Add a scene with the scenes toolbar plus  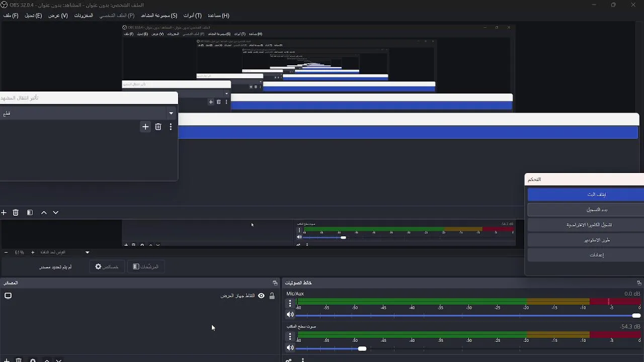pos(4,213)
